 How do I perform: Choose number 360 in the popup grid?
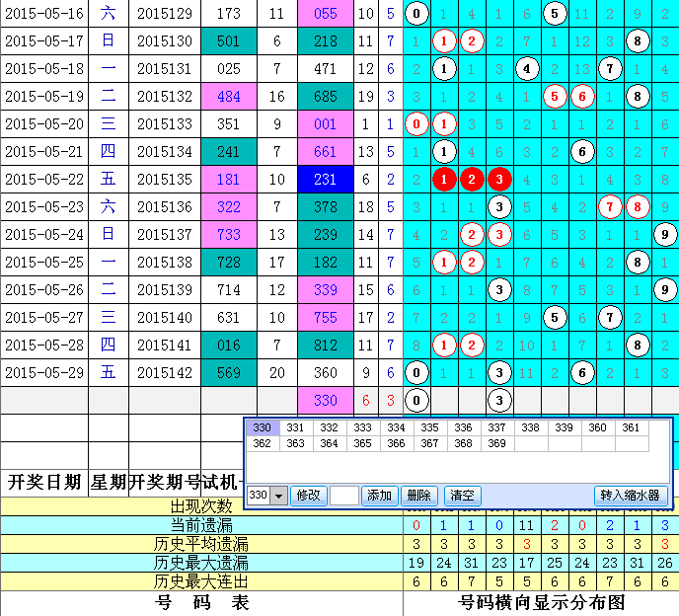597,428
